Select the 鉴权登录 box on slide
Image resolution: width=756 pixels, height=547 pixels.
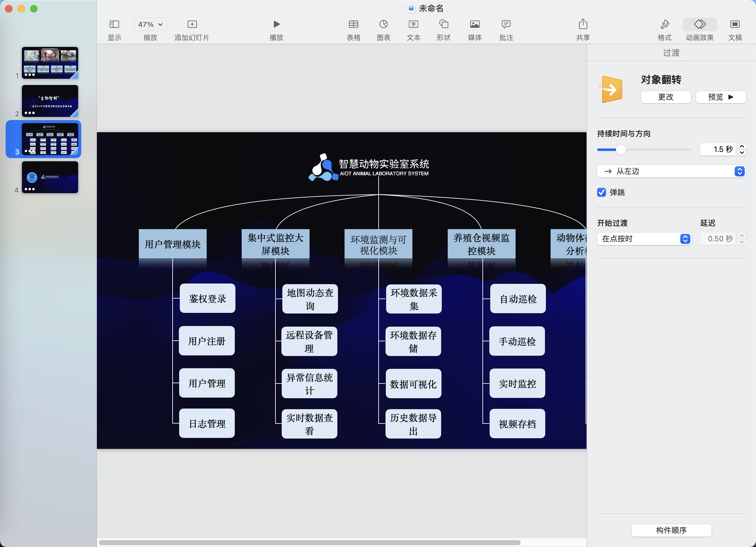(207, 298)
